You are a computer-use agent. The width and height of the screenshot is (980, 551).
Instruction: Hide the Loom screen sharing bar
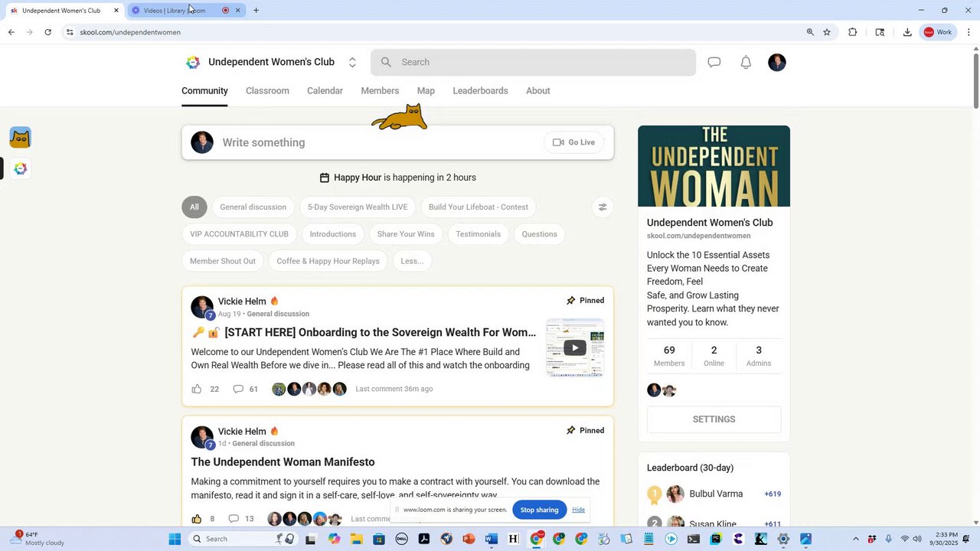tap(578, 510)
